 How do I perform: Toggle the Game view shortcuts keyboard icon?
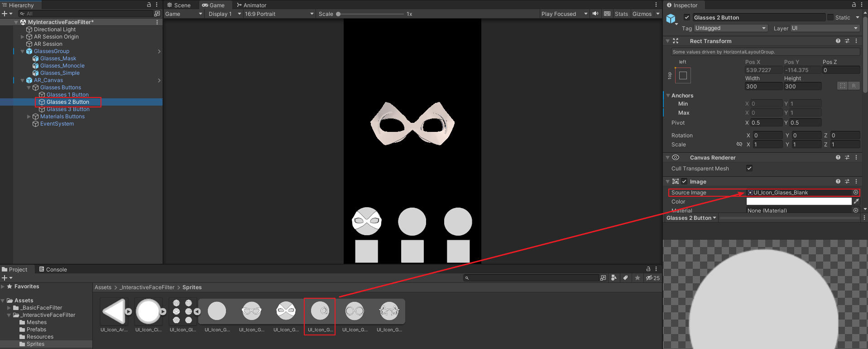coord(607,14)
